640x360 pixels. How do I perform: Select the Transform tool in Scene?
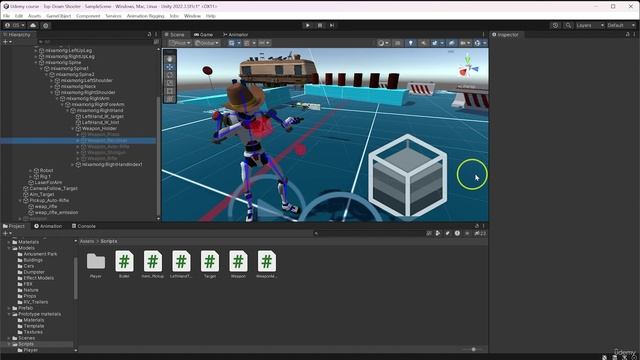(170, 99)
